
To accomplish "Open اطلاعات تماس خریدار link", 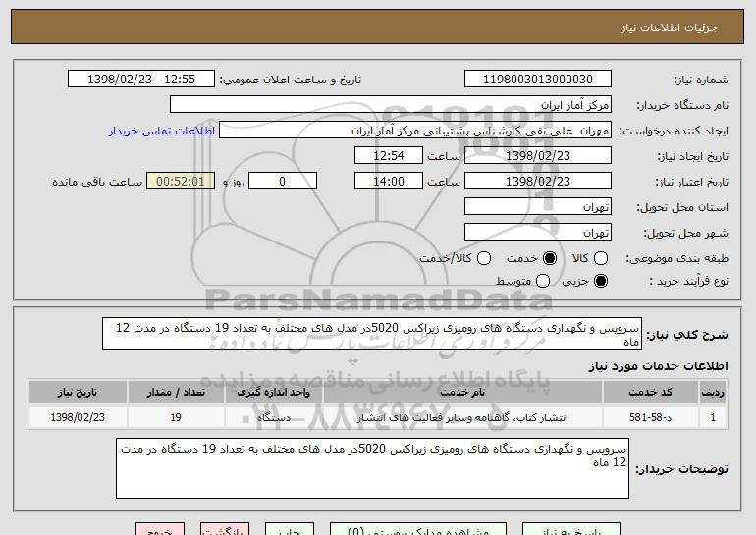I will [162, 132].
